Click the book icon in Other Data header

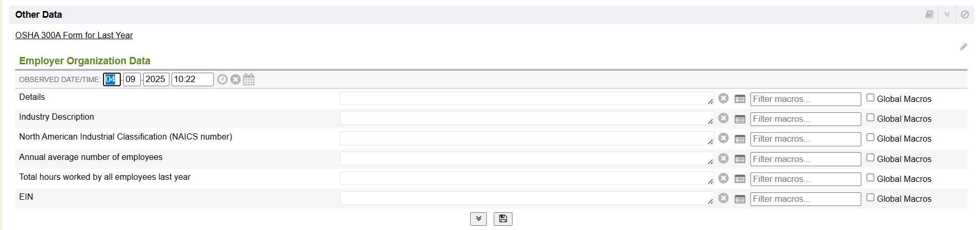click(929, 15)
